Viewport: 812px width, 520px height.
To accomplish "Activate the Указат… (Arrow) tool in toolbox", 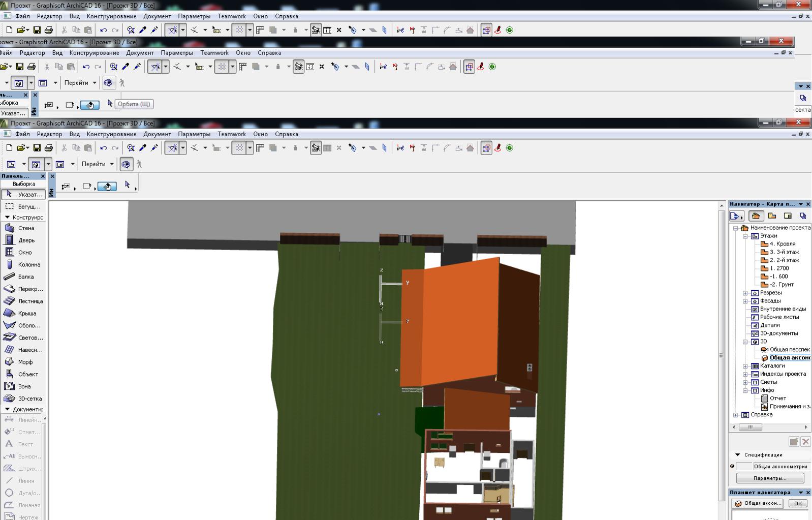I will pyautogui.click(x=23, y=194).
